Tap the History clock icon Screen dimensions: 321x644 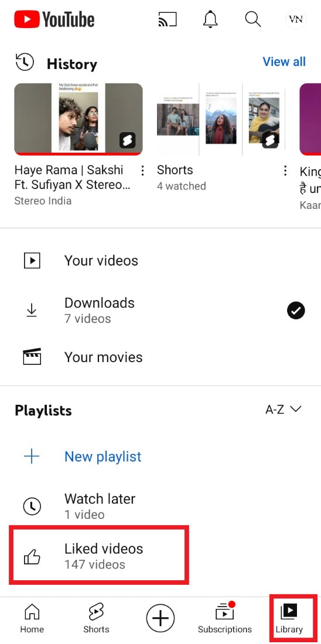click(x=24, y=62)
